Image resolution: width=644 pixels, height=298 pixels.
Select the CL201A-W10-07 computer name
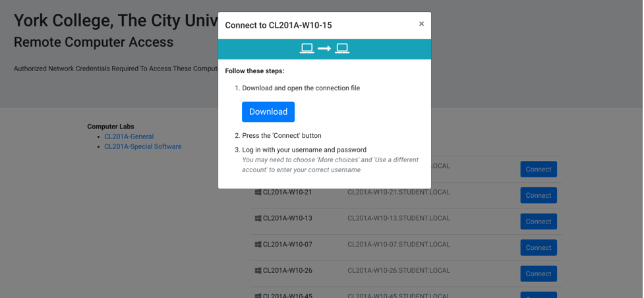click(x=287, y=245)
